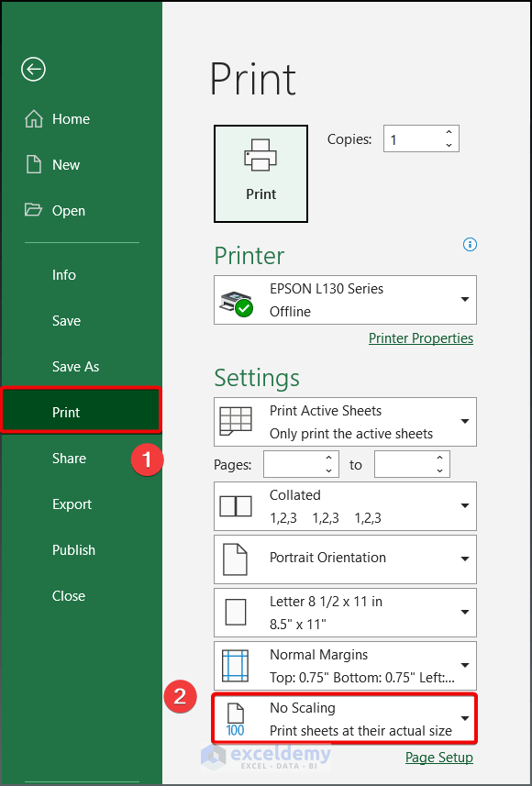532x786 pixels.
Task: Open the scaling options dropdown
Action: pyautogui.click(x=466, y=718)
